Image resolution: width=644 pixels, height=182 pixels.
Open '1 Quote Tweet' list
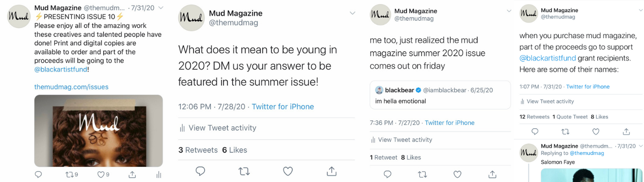(570, 117)
